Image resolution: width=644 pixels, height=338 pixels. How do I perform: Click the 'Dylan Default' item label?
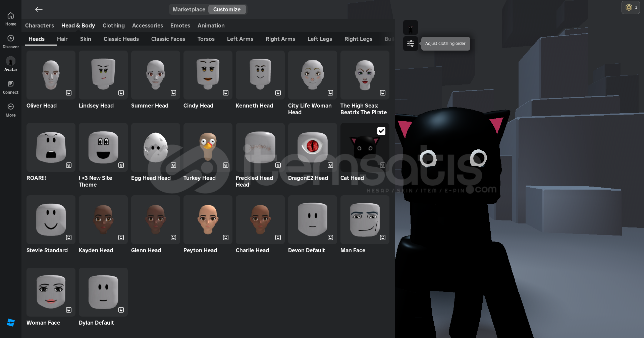(96, 323)
